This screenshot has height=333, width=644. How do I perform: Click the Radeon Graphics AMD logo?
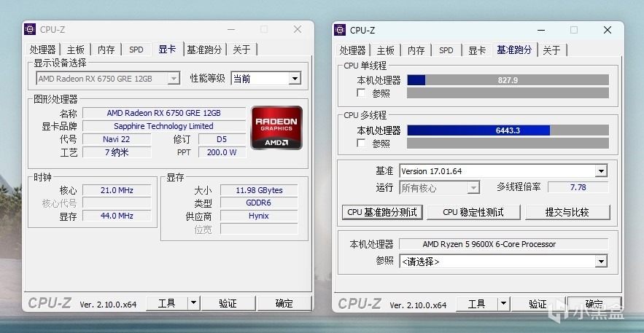276,128
